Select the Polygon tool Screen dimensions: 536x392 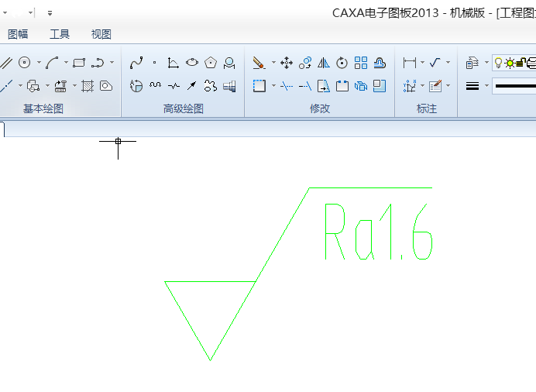pos(211,63)
